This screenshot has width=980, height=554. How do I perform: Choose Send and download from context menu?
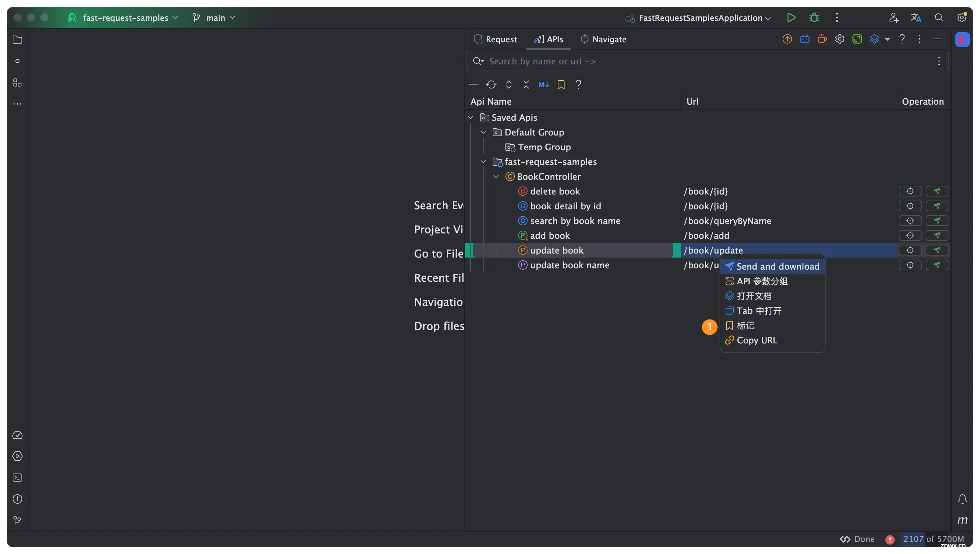coord(772,266)
